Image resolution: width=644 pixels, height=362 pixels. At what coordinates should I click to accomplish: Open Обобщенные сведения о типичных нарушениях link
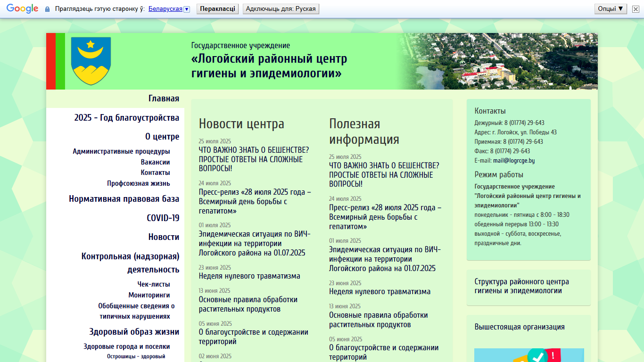pos(137,311)
